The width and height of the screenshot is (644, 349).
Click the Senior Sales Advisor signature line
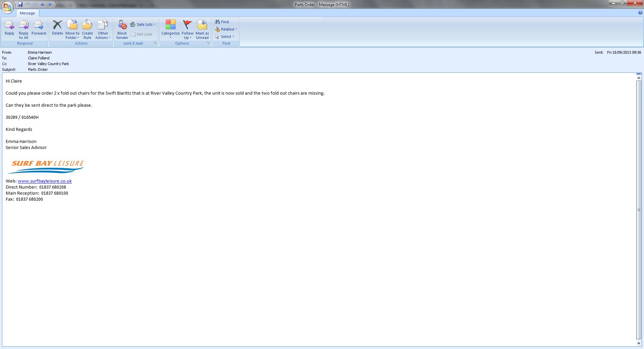pos(26,148)
